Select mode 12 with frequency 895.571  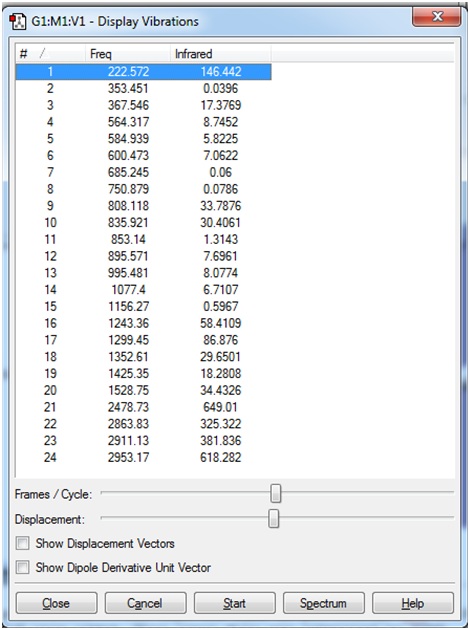pos(144,256)
